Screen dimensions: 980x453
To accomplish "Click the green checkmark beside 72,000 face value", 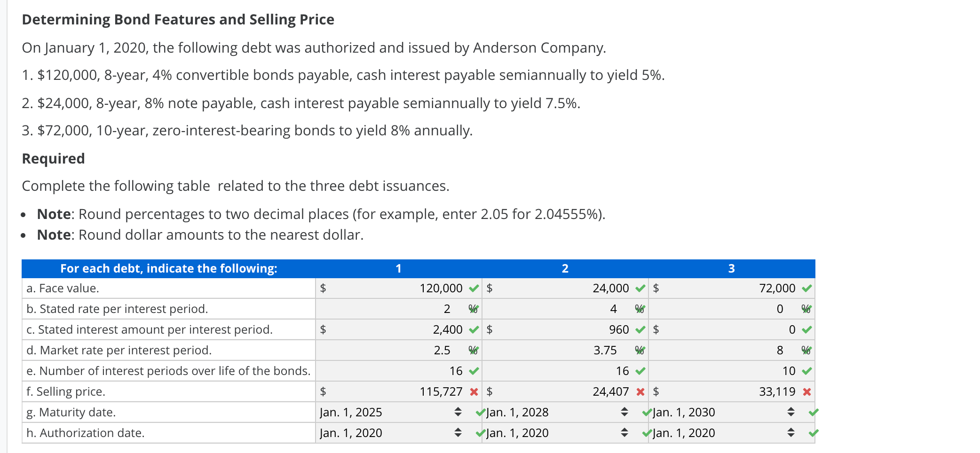I will [x=807, y=288].
